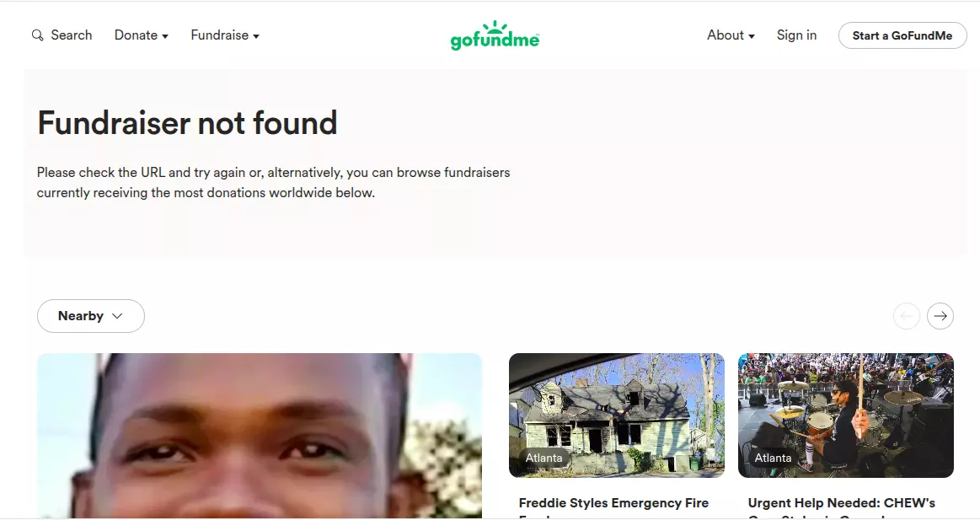980x520 pixels.
Task: Click the burned house fundraiser thumbnail
Action: pos(616,415)
